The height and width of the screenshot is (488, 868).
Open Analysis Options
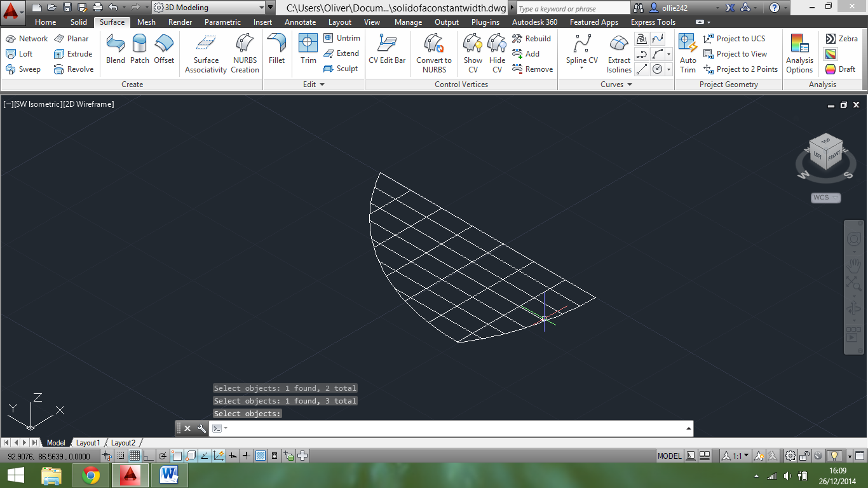point(799,53)
